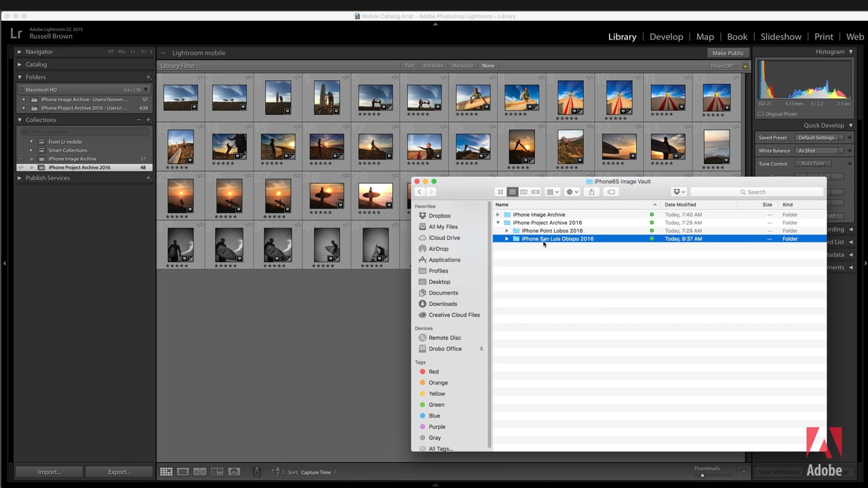Add a new folder with Folders plus icon

coord(149,77)
